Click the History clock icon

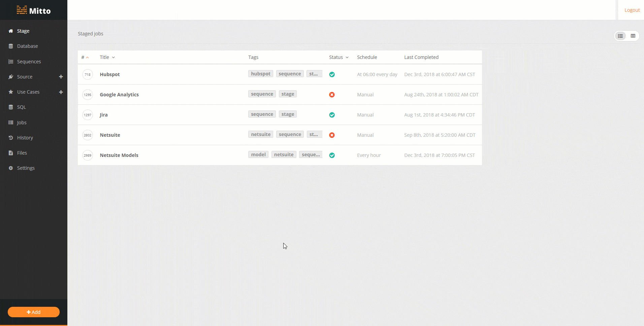coord(11,138)
